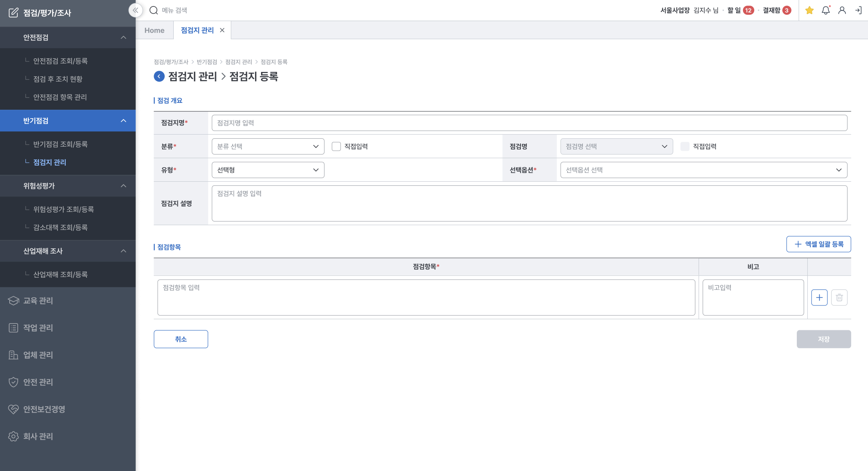The height and width of the screenshot is (471, 868).
Task: Delete row with trash icon
Action: 839,297
